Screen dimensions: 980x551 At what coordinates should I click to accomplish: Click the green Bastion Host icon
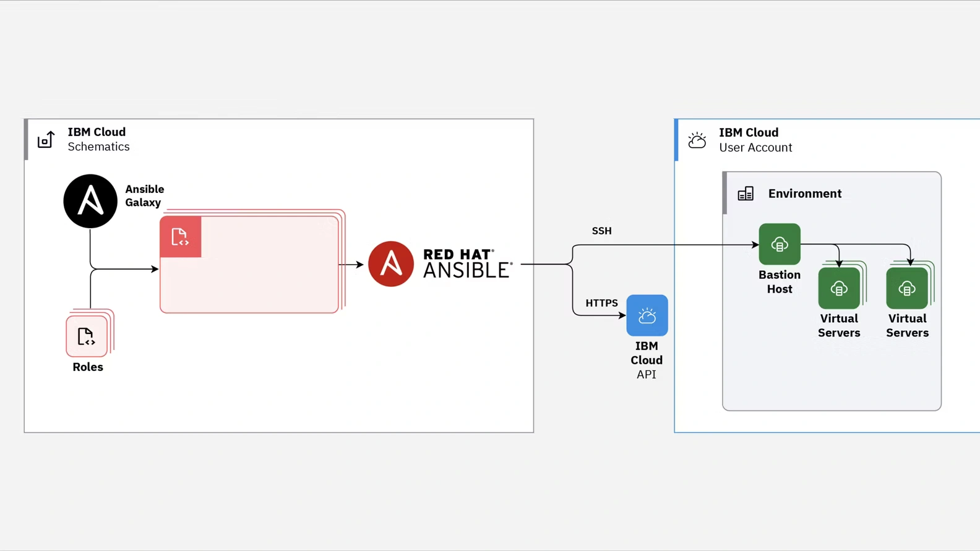point(779,244)
